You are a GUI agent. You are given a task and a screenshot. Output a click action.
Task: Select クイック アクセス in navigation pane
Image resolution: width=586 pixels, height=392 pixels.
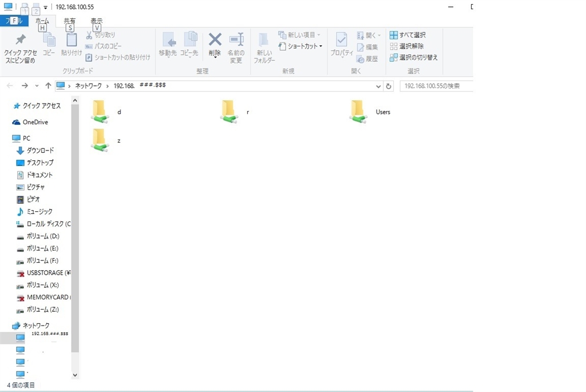pyautogui.click(x=37, y=106)
